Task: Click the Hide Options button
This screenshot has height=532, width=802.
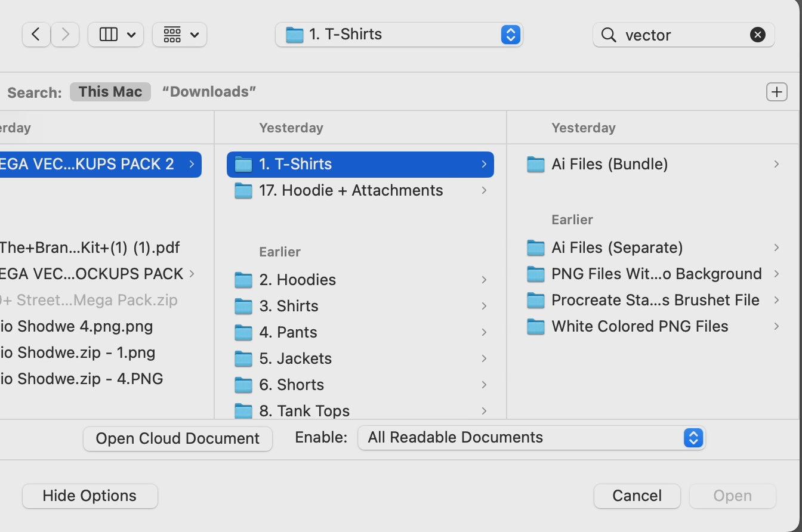Action: (90, 496)
